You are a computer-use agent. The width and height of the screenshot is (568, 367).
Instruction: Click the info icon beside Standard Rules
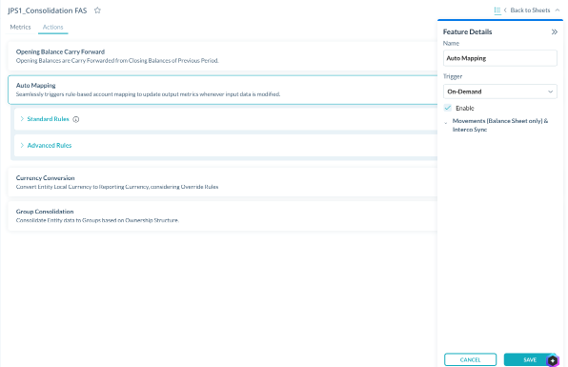(76, 119)
